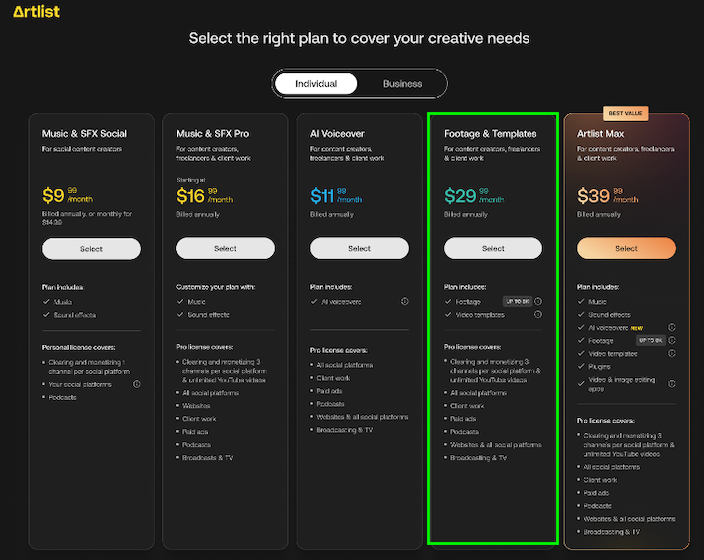
Task: Click the $11.99/month price
Action: click(336, 195)
